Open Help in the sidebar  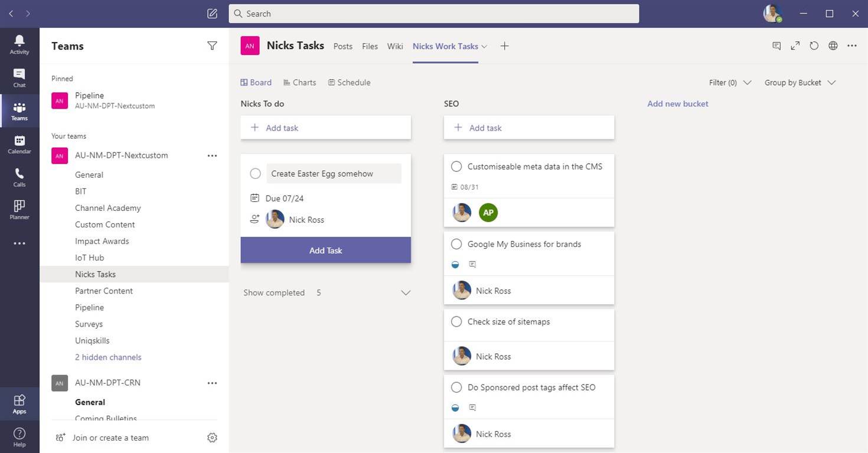(x=19, y=437)
